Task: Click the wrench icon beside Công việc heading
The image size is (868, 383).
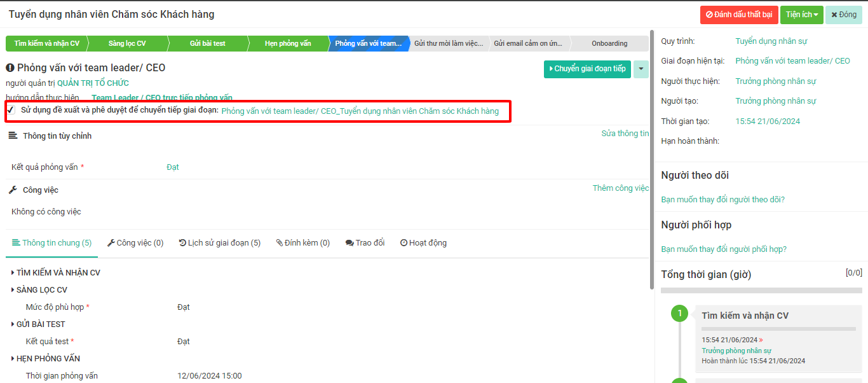Action: (x=13, y=190)
